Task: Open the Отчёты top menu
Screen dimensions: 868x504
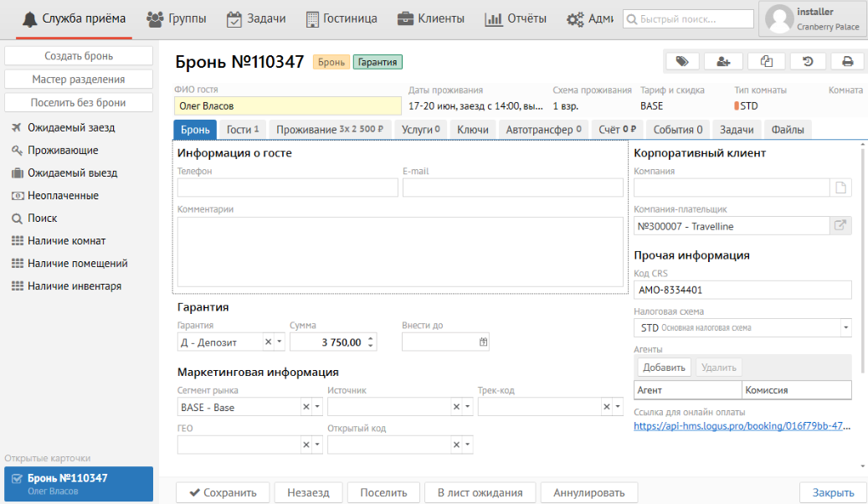Action: point(516,18)
